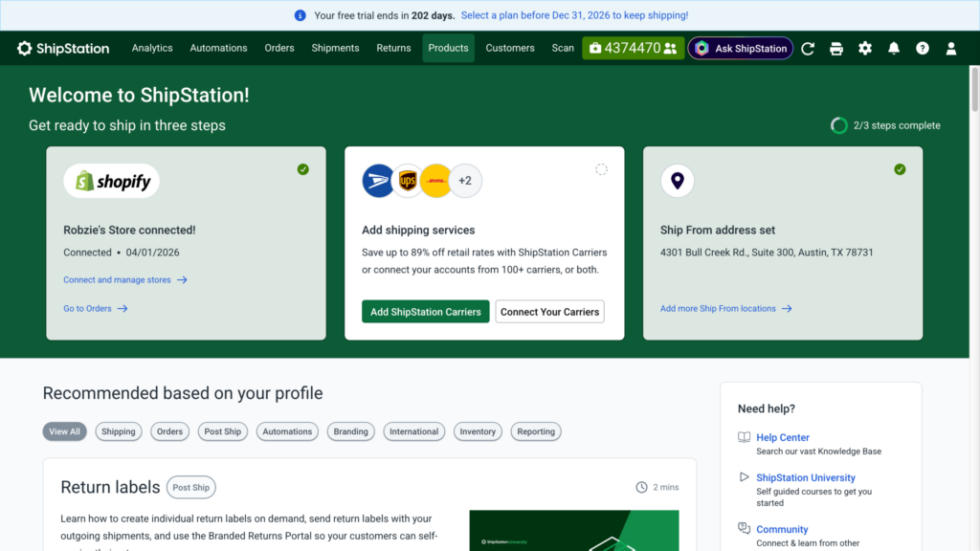Click the Shopify card completed checkmark
Image resolution: width=980 pixels, height=551 pixels.
coord(303,169)
